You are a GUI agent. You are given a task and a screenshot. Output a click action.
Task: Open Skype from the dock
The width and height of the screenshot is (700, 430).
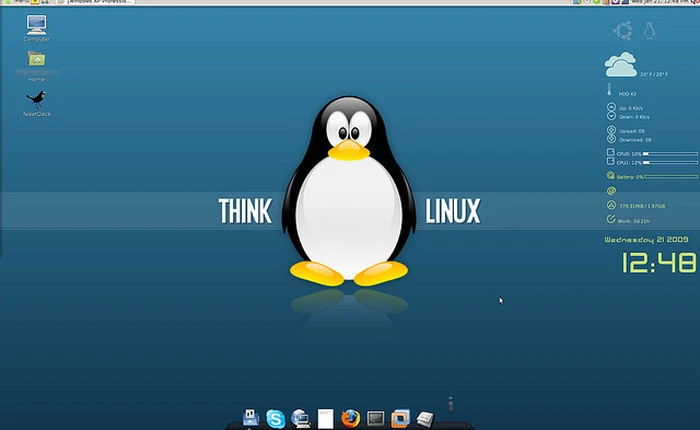[x=275, y=419]
